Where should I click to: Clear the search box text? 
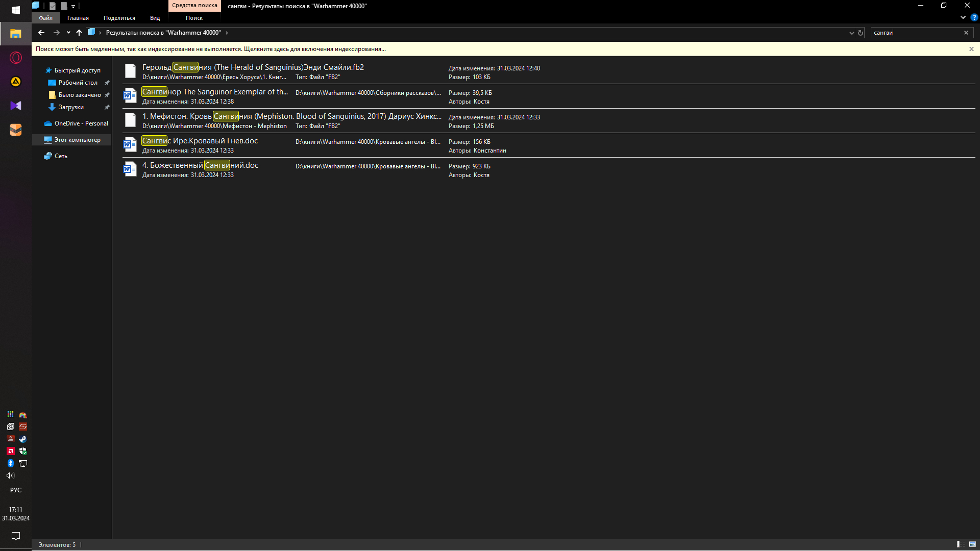[x=966, y=33]
